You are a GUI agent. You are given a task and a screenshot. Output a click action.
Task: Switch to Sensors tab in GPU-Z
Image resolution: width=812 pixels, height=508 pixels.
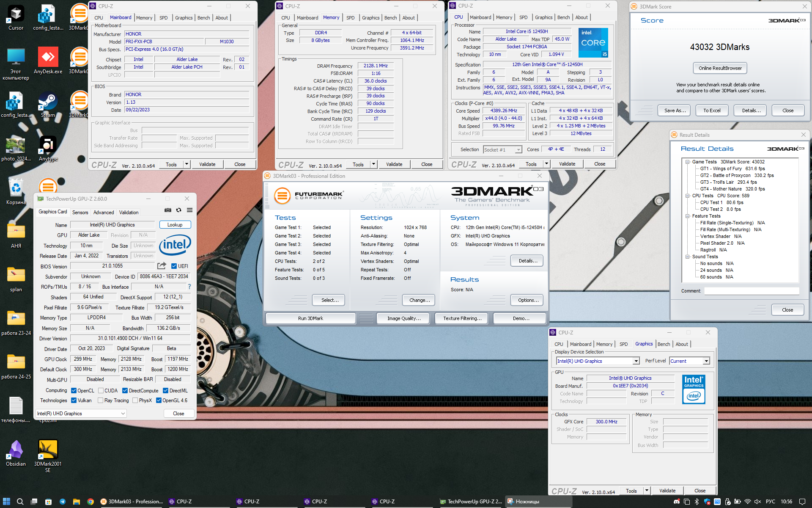[80, 213]
